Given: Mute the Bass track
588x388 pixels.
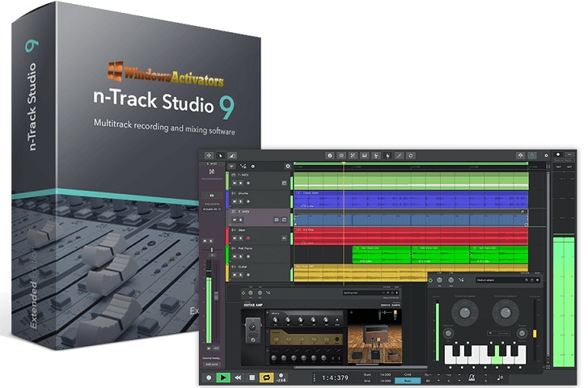Looking at the screenshot, I should tap(235, 238).
